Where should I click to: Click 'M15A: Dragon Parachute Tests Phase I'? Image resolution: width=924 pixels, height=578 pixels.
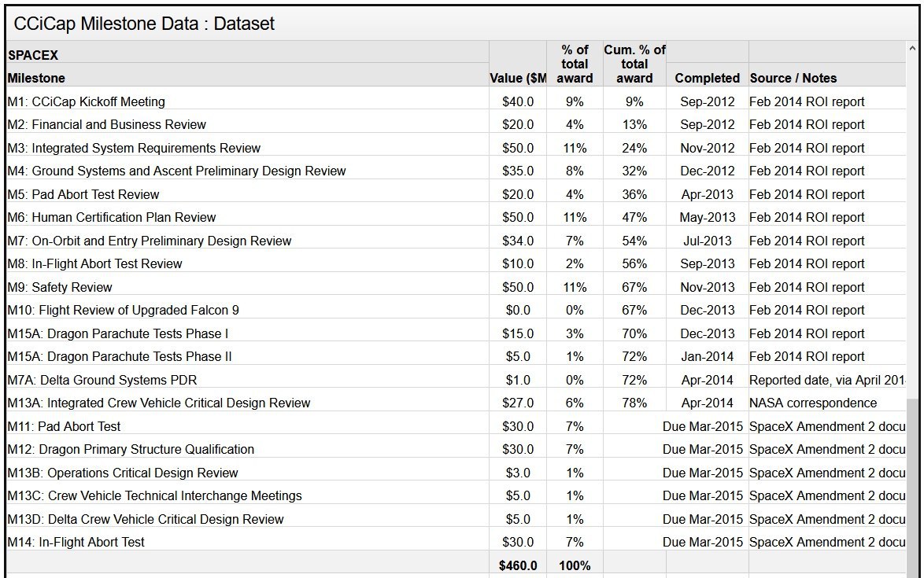(118, 333)
